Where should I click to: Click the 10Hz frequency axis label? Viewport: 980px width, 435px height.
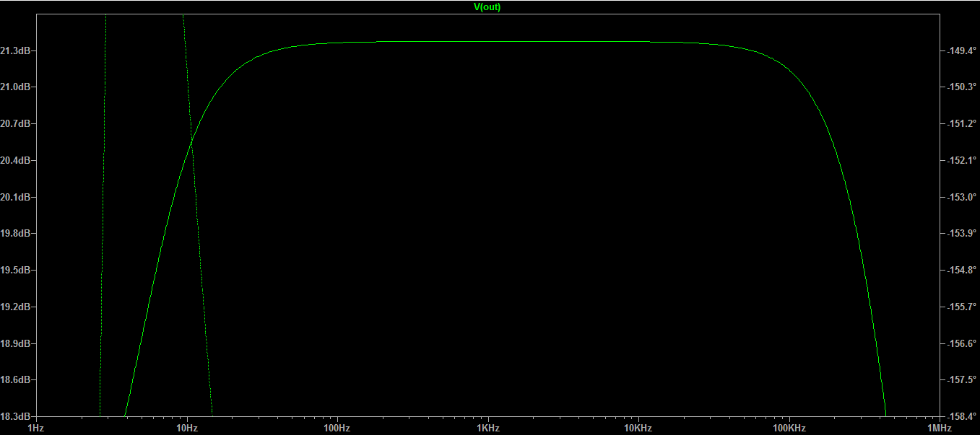tap(186, 429)
